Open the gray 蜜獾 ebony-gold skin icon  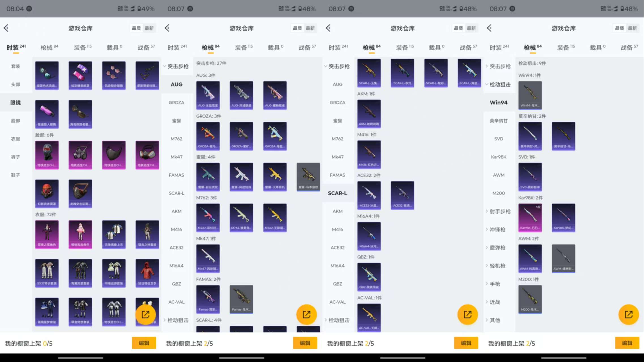308,177
